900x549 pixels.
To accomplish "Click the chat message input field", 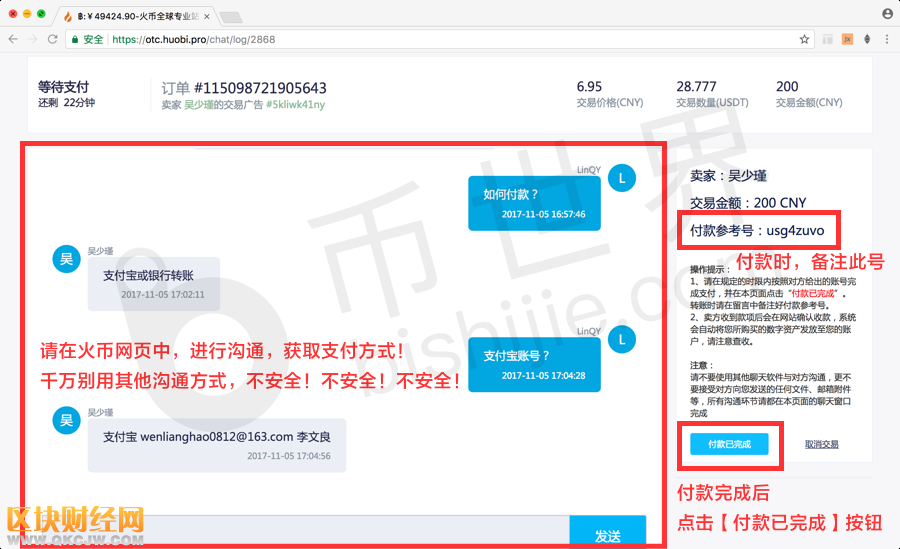I will 298,532.
